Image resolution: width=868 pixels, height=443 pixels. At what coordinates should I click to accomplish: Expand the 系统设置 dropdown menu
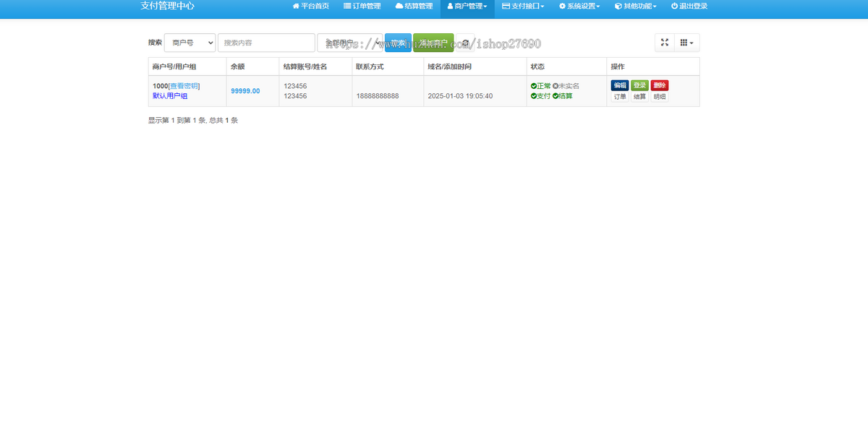pos(579,6)
